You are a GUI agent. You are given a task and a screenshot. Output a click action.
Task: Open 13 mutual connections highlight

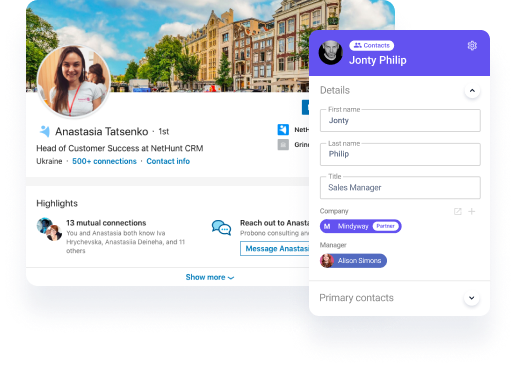106,223
